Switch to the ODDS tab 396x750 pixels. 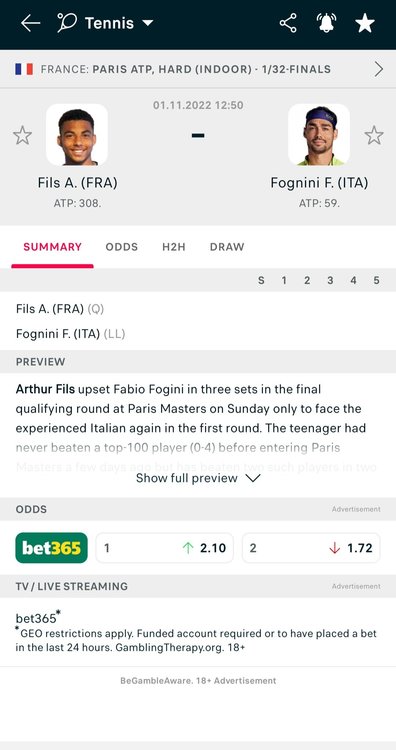[x=121, y=247]
